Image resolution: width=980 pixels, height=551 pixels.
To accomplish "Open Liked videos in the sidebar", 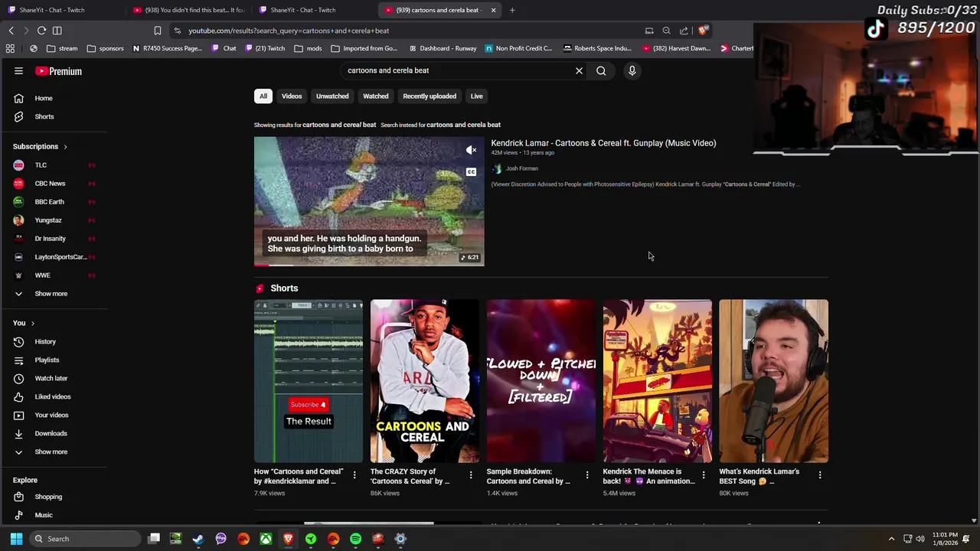I will pos(54,396).
